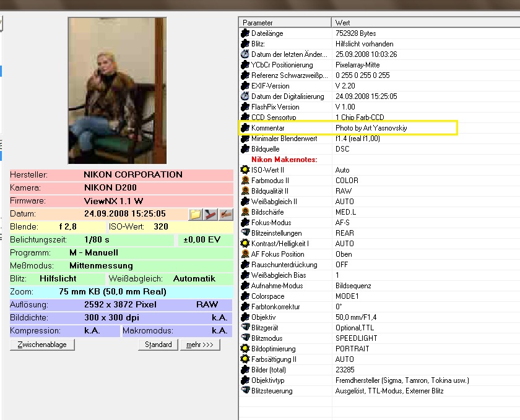This screenshot has height=420, width=520.
Task: Click the 'Fremdhersteller (Sigma, Tamron, Tokina usw.)' value
Action: point(402,380)
